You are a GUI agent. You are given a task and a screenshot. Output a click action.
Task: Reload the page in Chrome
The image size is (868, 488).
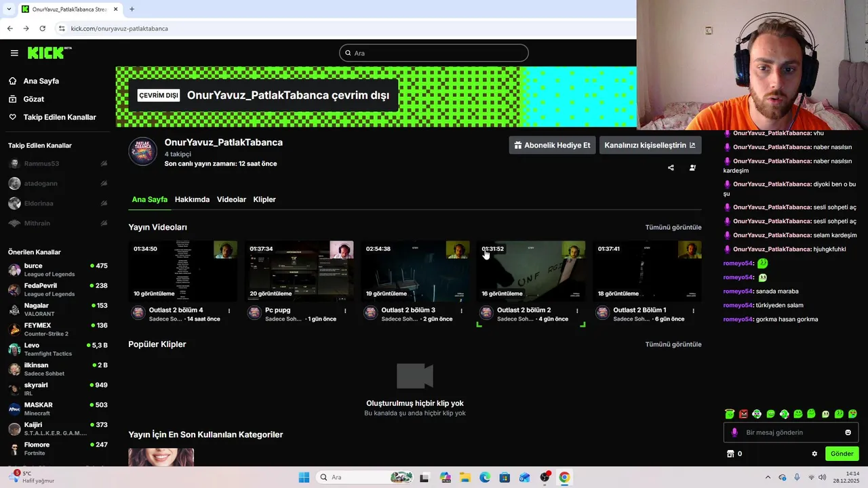[42, 28]
